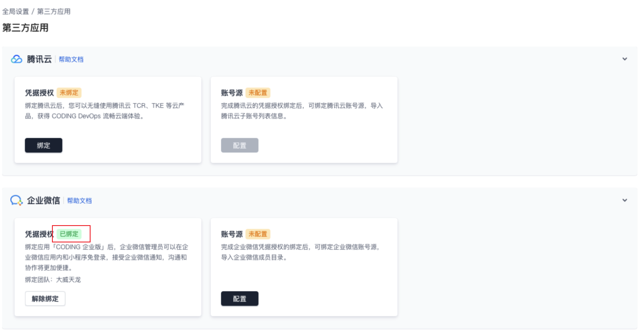Click the Tencent Cloud logo icon
The image size is (644, 332).
(x=16, y=59)
